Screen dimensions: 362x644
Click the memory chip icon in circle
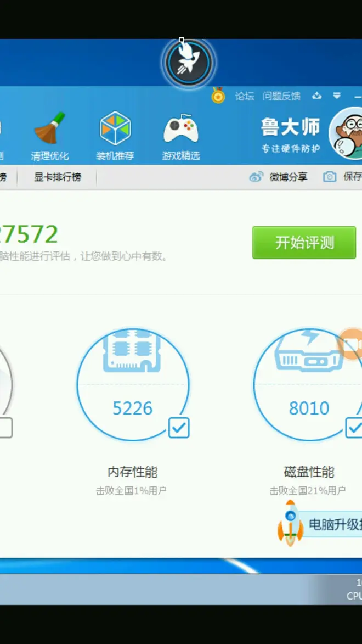132,350
